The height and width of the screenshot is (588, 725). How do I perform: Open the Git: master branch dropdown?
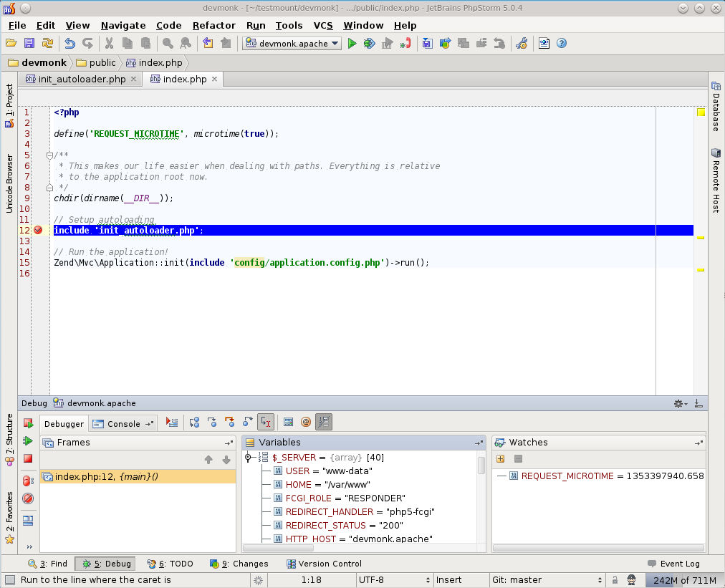pyautogui.click(x=547, y=580)
